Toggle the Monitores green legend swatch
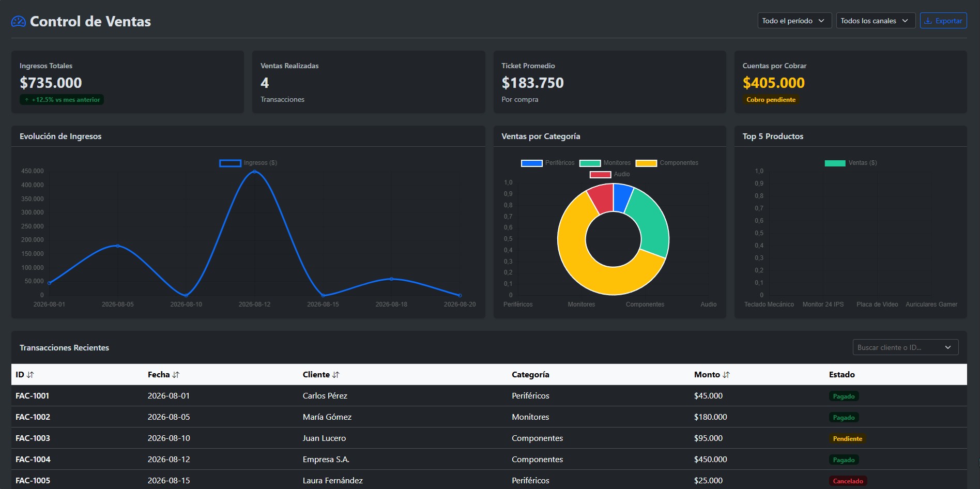Screen dimensions: 980x489 click(590, 163)
